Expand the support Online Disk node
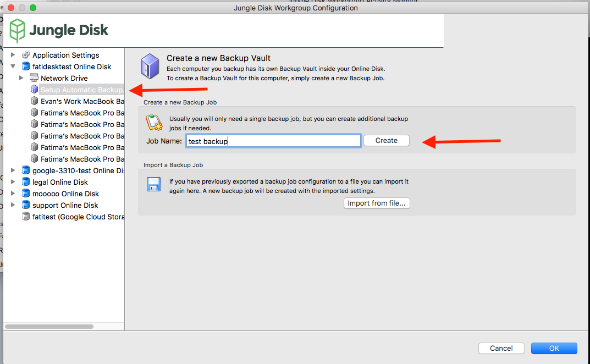Image resolution: width=590 pixels, height=364 pixels. click(13, 205)
